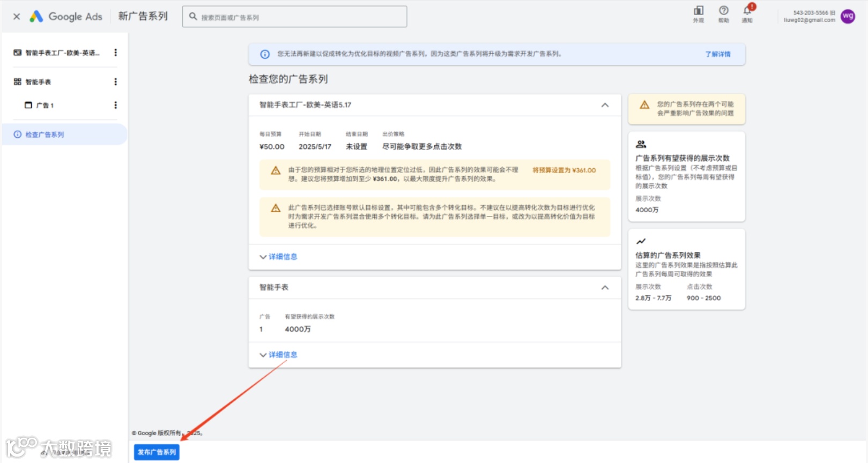Click 了解详情 learn more link
The height and width of the screenshot is (463, 868).
717,54
